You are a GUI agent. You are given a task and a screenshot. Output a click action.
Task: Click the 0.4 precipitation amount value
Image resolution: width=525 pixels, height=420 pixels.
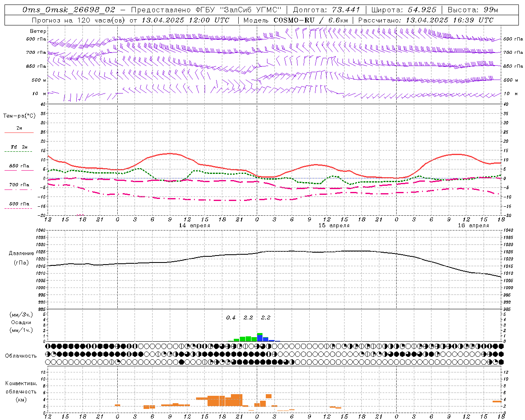(x=231, y=317)
